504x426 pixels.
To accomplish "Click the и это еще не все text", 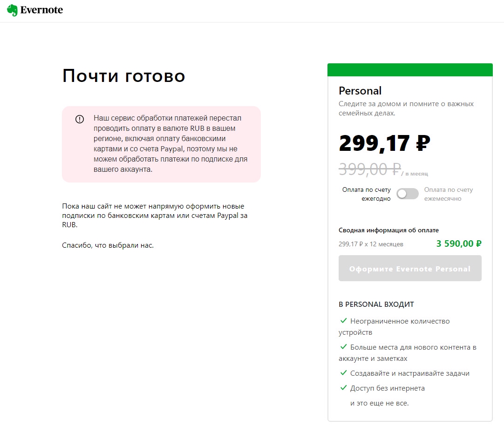I will pyautogui.click(x=379, y=403).
